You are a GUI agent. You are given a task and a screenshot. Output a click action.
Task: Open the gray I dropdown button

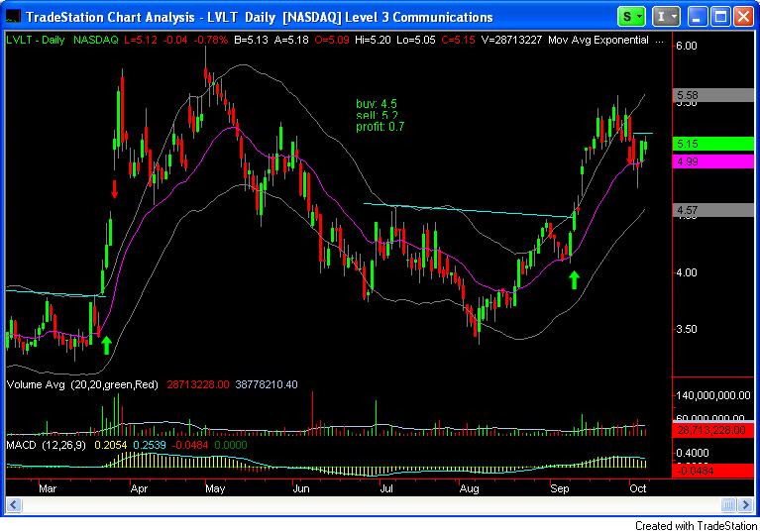(x=666, y=17)
